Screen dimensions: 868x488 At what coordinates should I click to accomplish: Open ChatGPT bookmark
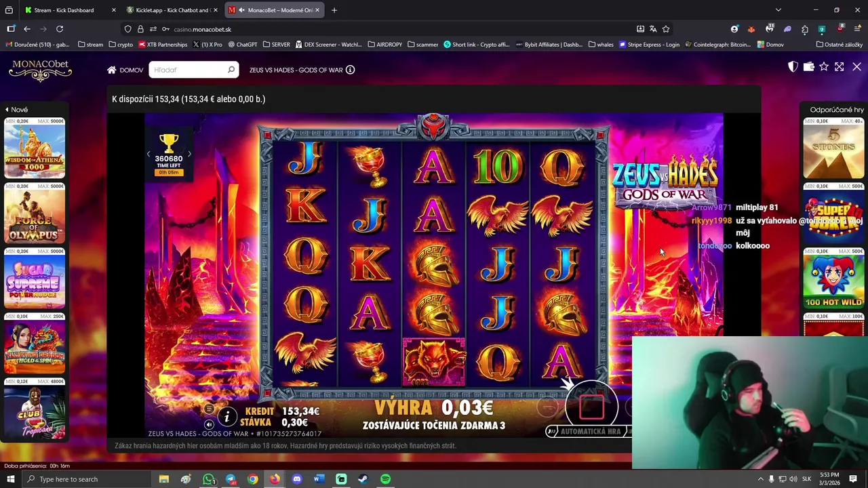coord(243,45)
